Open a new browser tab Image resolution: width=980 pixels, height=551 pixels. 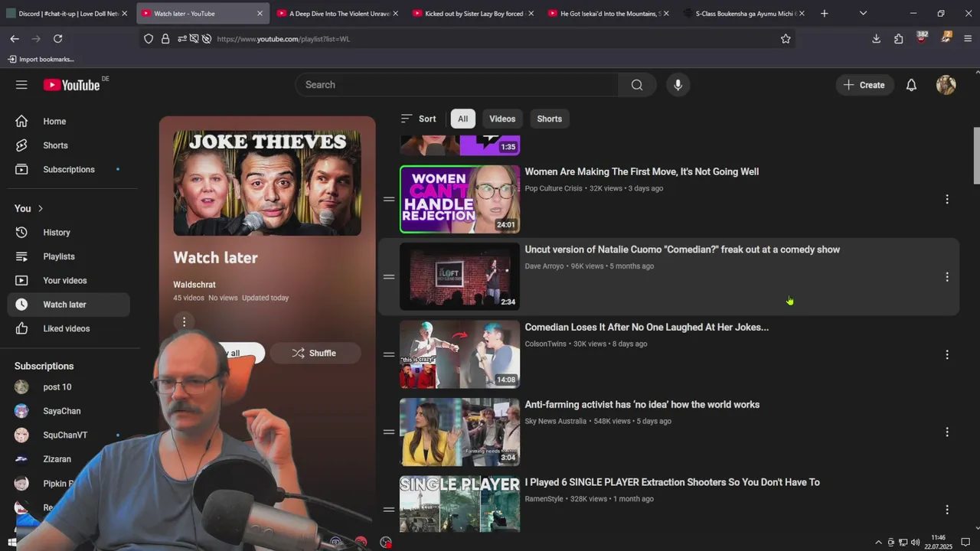[824, 13]
